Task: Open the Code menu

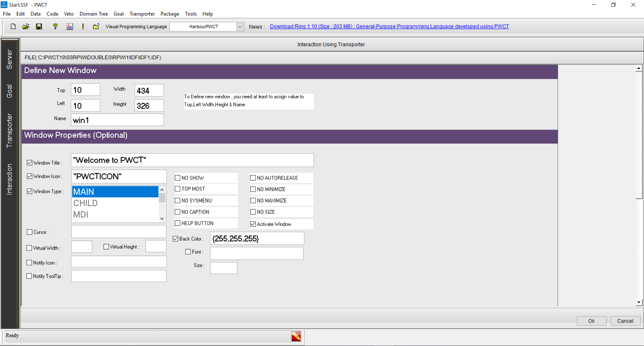Action: pos(52,14)
